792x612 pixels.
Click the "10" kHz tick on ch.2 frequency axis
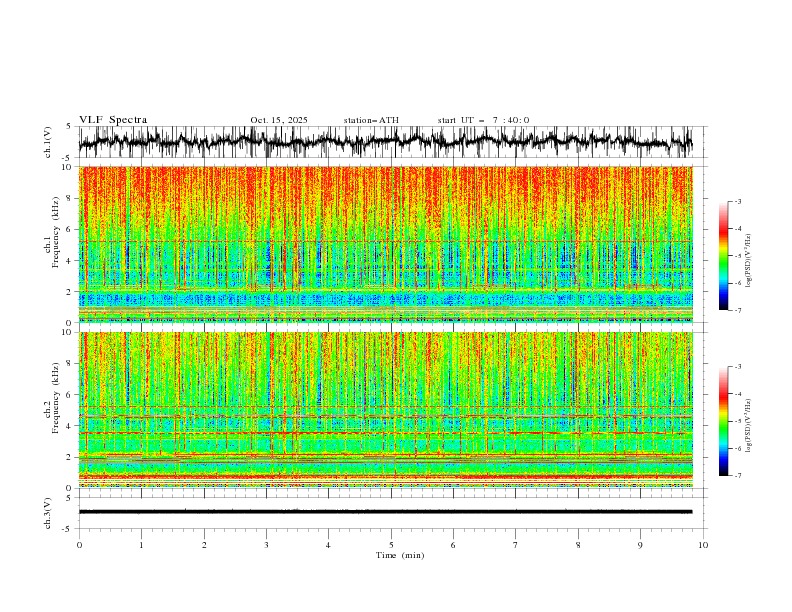coord(68,332)
